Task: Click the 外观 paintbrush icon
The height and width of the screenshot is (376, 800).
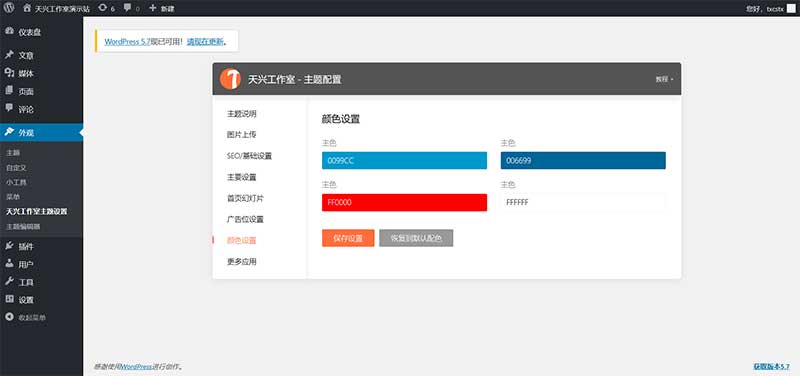Action: click(9, 132)
